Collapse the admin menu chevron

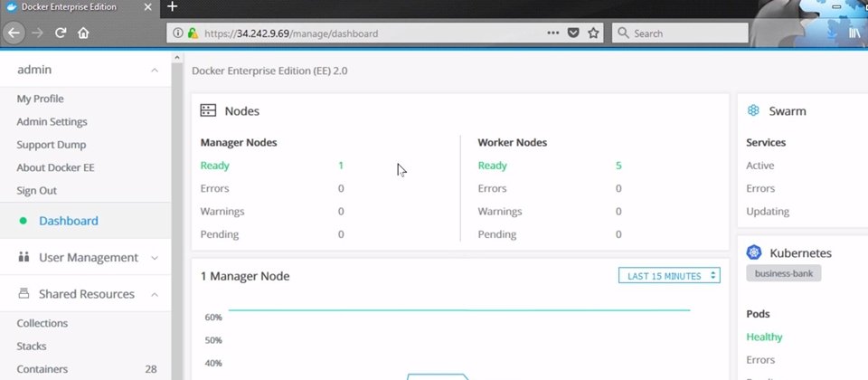[155, 70]
